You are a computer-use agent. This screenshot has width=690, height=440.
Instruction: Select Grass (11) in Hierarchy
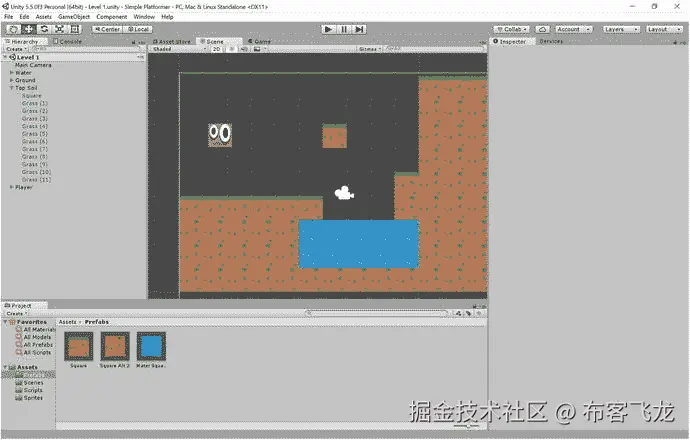(x=37, y=180)
